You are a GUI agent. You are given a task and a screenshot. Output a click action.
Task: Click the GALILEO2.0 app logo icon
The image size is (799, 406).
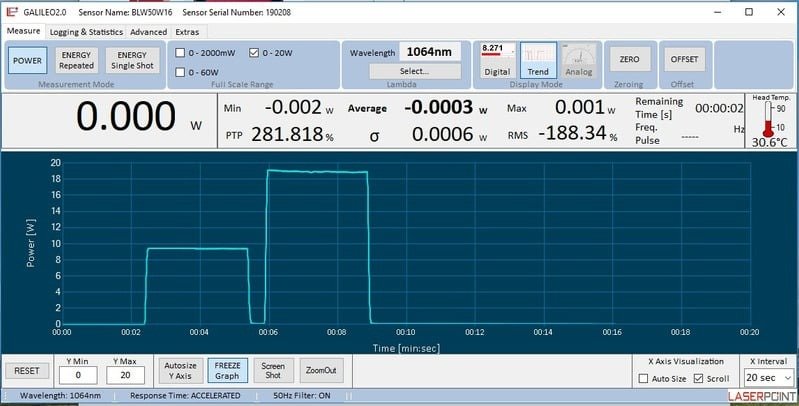pyautogui.click(x=12, y=12)
